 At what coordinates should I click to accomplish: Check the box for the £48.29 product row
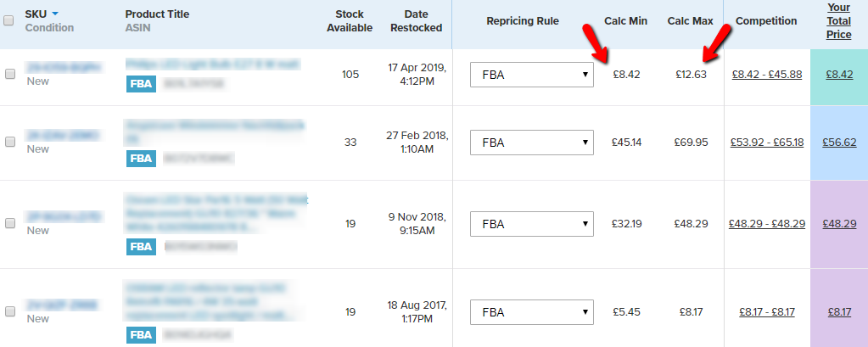[x=10, y=223]
